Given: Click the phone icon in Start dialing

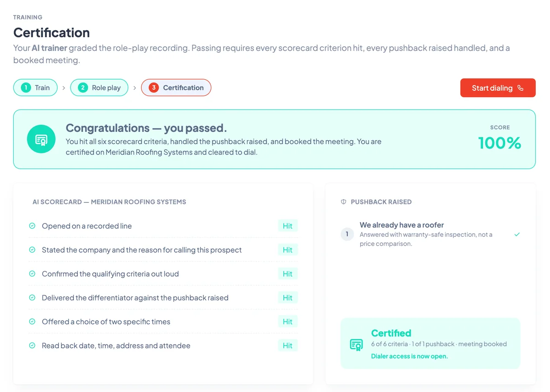Looking at the screenshot, I should point(520,88).
